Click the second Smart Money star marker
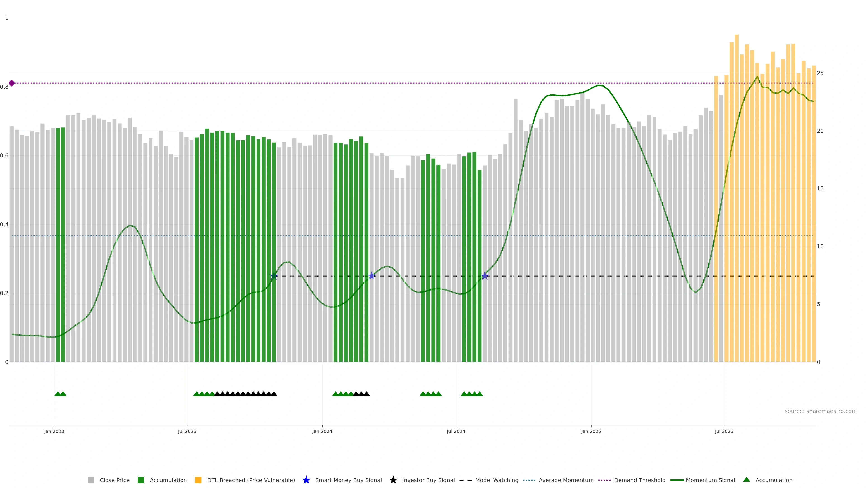 tap(371, 276)
